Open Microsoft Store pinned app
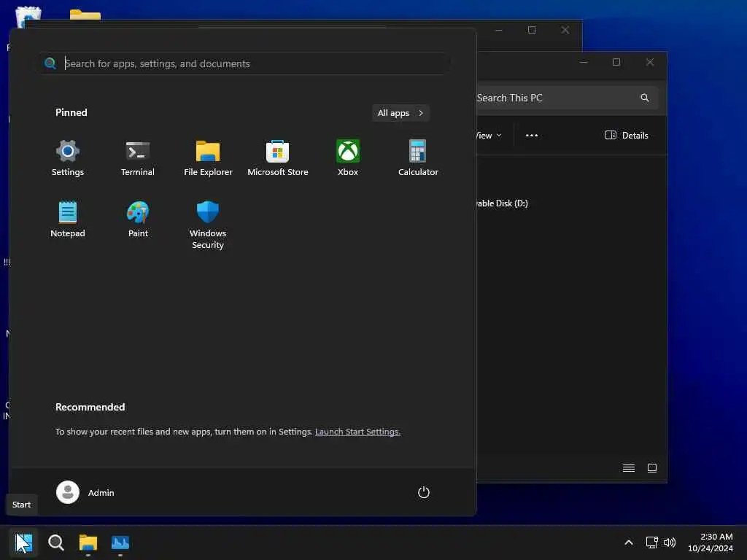The height and width of the screenshot is (560, 747). click(278, 157)
